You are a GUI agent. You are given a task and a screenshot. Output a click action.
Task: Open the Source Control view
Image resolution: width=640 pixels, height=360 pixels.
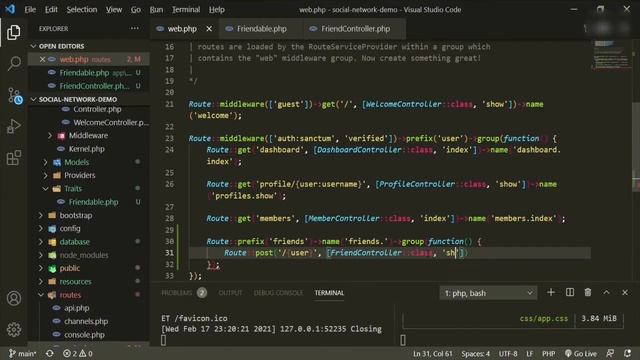(14, 95)
